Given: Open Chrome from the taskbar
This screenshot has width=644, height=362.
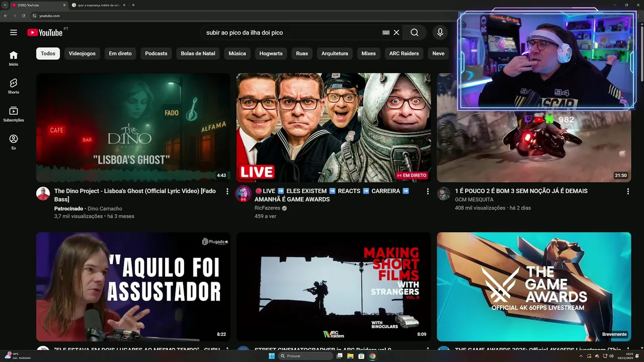Looking at the screenshot, I should click(372, 356).
